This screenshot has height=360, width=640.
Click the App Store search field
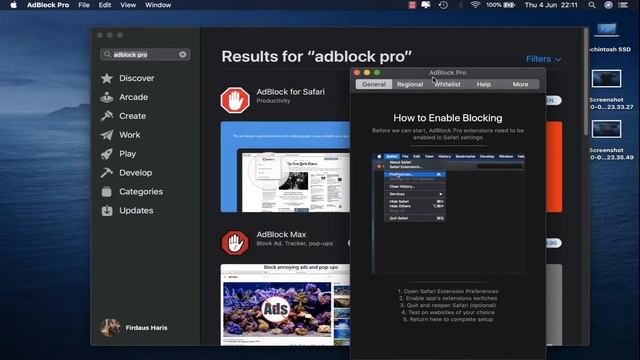click(145, 54)
